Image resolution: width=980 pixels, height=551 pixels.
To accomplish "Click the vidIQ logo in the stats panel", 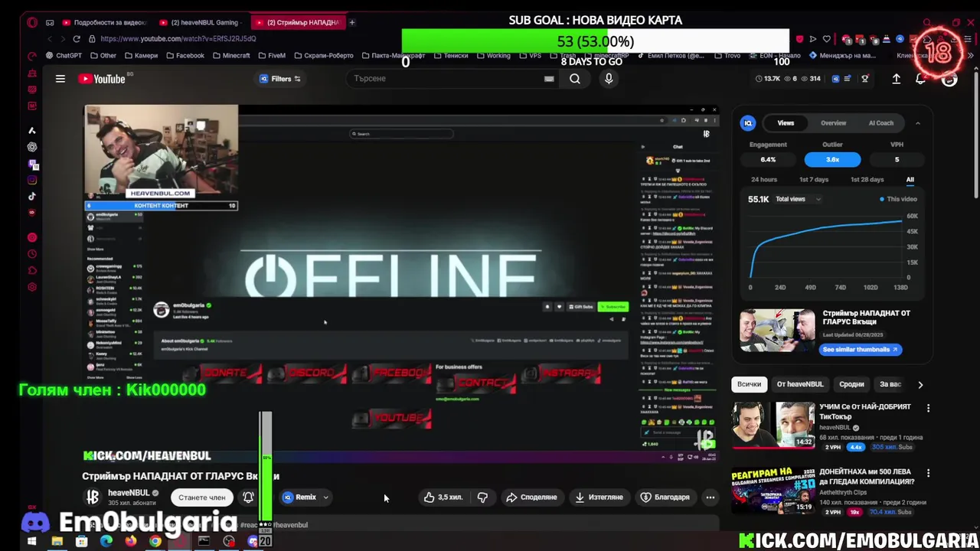I will tap(748, 122).
